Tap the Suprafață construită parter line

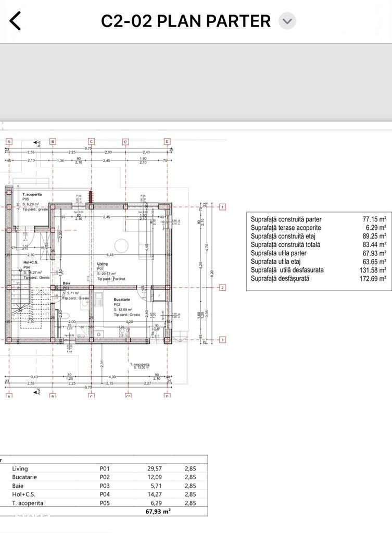318,219
